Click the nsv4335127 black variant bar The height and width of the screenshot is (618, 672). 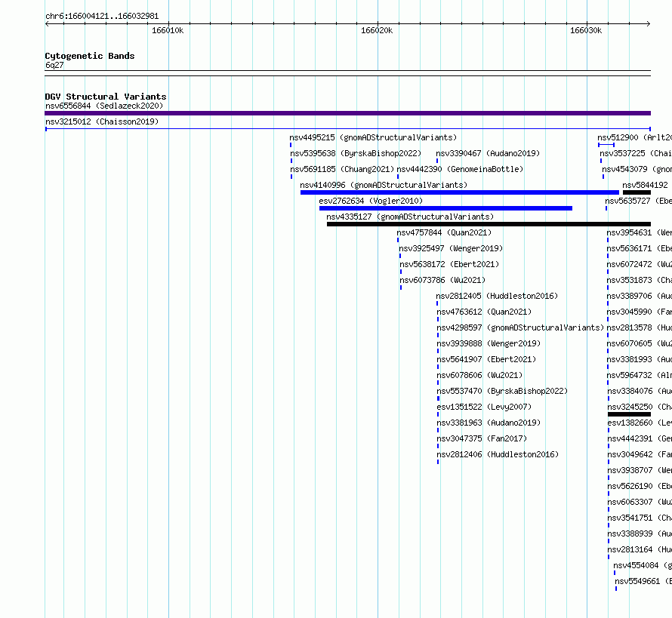(489, 224)
